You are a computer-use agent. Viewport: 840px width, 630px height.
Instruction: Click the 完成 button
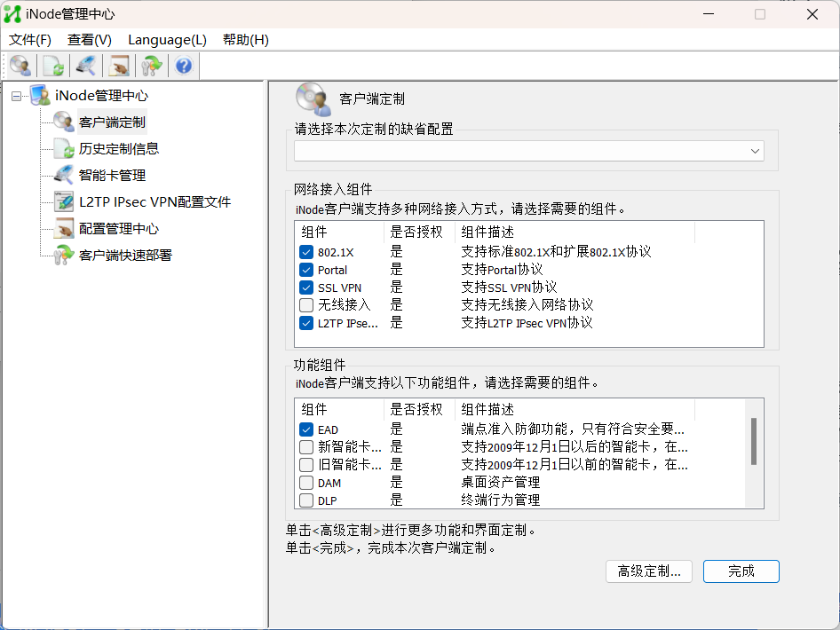point(741,571)
